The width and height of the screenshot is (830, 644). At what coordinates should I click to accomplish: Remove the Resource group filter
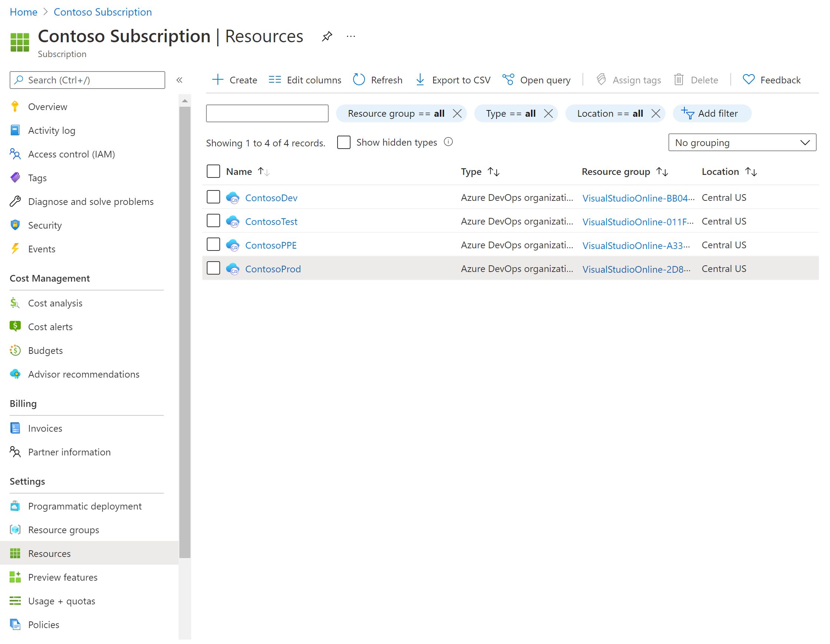pyautogui.click(x=458, y=113)
